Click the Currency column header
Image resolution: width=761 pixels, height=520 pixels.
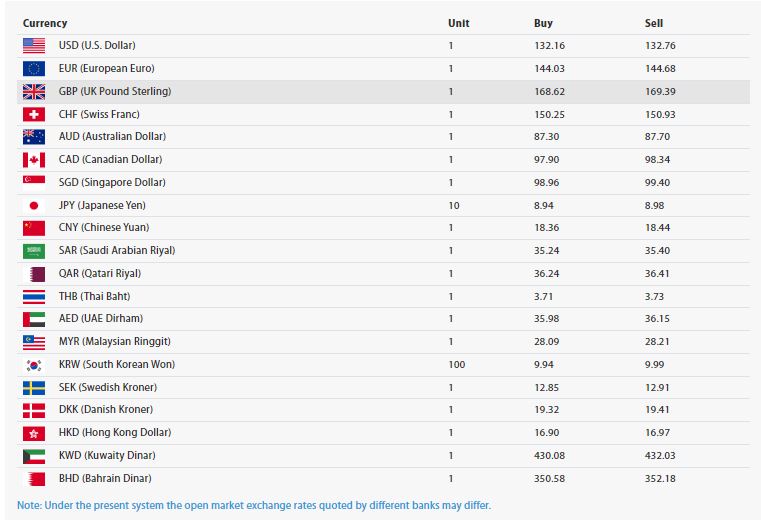45,23
